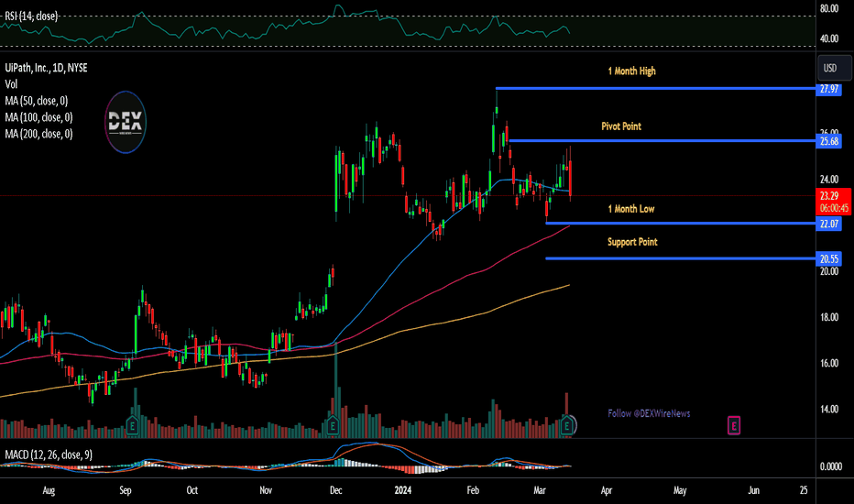854x504 pixels.
Task: Click 2024 on the time axis
Action: coord(403,490)
